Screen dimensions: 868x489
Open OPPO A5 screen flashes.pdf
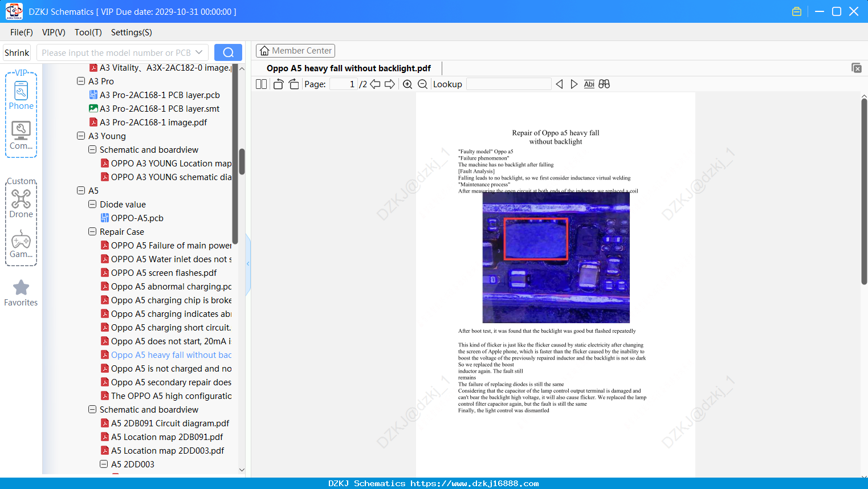click(x=158, y=272)
